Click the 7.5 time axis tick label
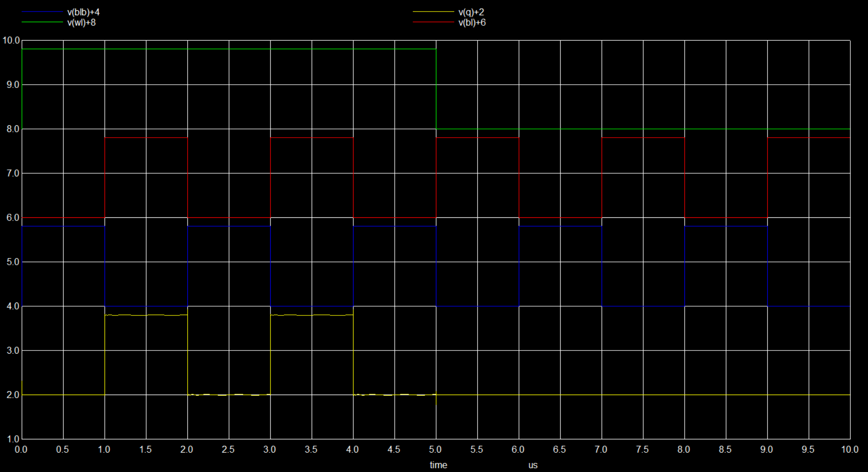The width and height of the screenshot is (868, 472). point(642,449)
